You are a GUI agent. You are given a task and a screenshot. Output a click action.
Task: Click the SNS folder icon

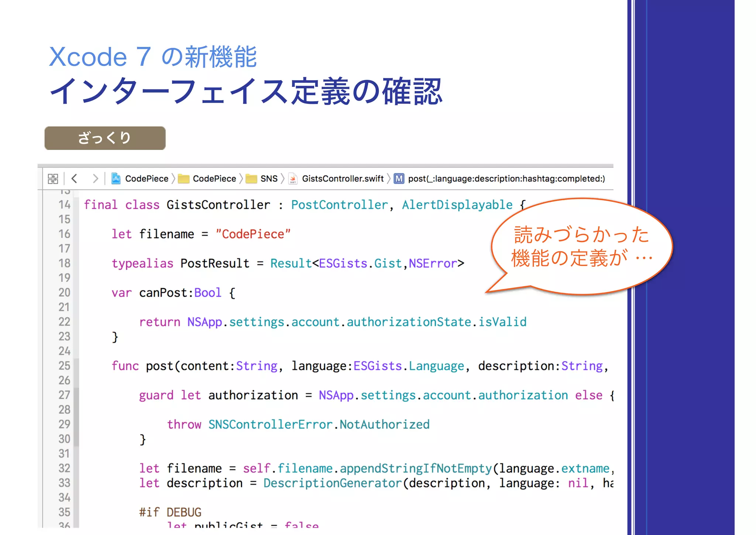point(251,179)
